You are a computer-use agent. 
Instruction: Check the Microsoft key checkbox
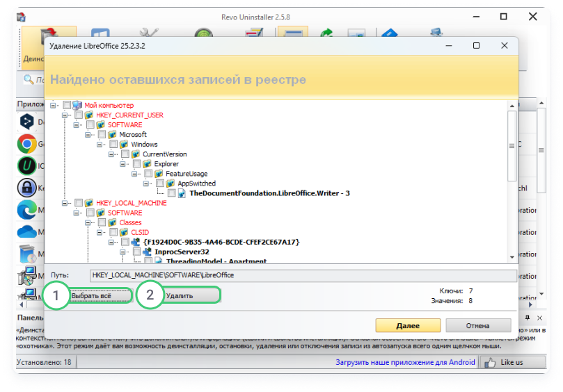[x=102, y=135]
